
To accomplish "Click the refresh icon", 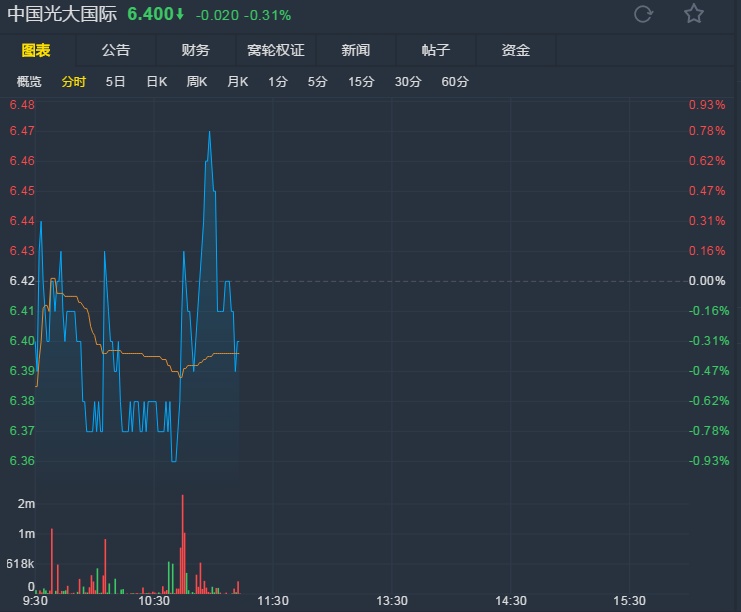I will [644, 14].
